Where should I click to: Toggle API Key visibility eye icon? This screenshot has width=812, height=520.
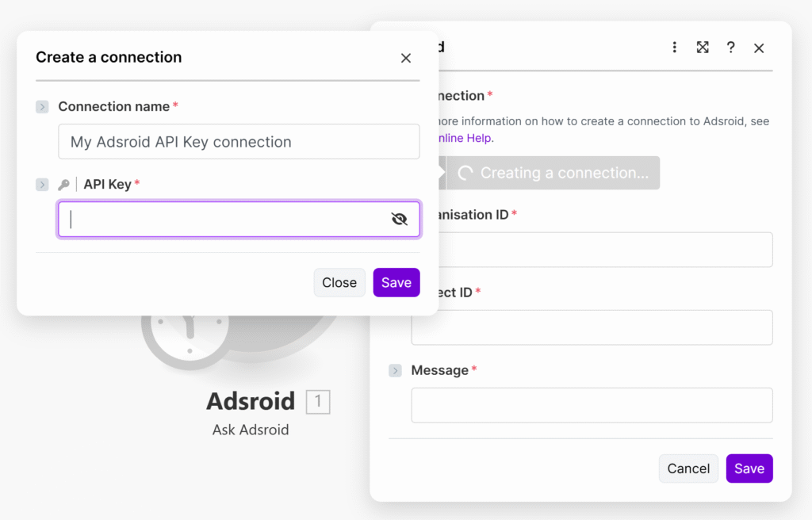click(x=400, y=220)
